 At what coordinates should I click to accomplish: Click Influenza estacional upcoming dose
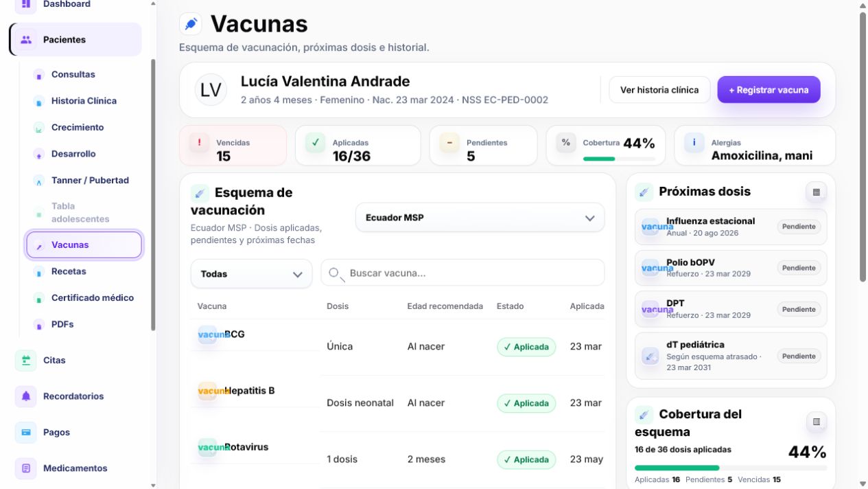pos(731,227)
